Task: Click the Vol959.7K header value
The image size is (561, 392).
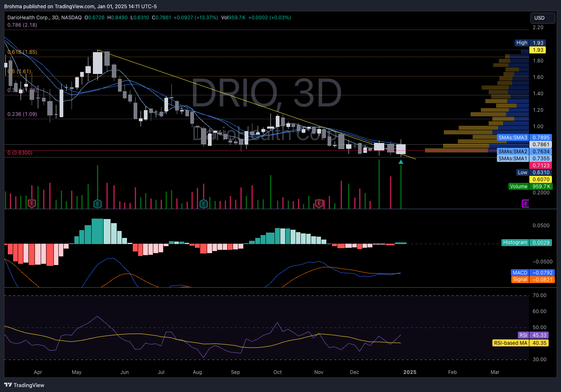Action: click(x=233, y=18)
